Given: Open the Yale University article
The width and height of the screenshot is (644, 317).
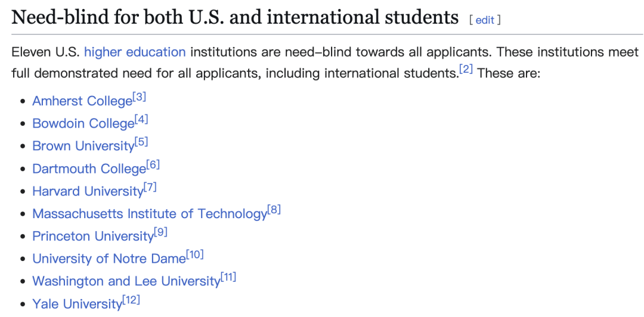Looking at the screenshot, I should point(77,304).
